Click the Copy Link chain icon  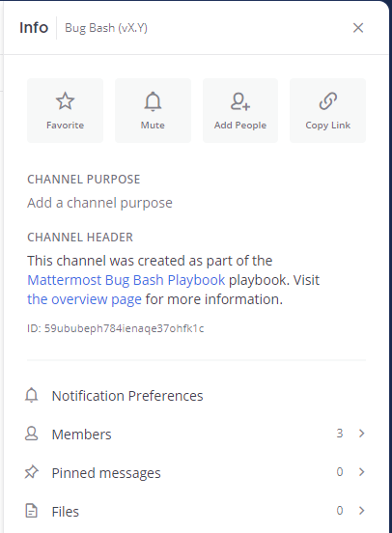(x=327, y=101)
